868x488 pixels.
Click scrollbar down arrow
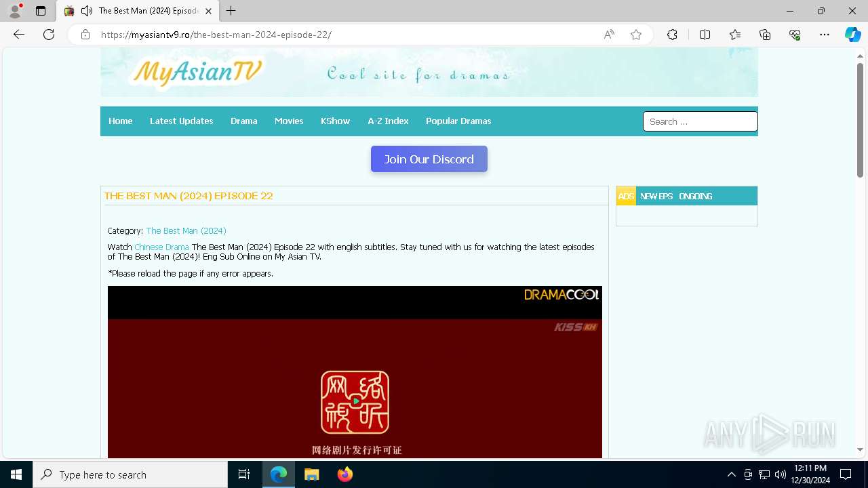tap(860, 449)
